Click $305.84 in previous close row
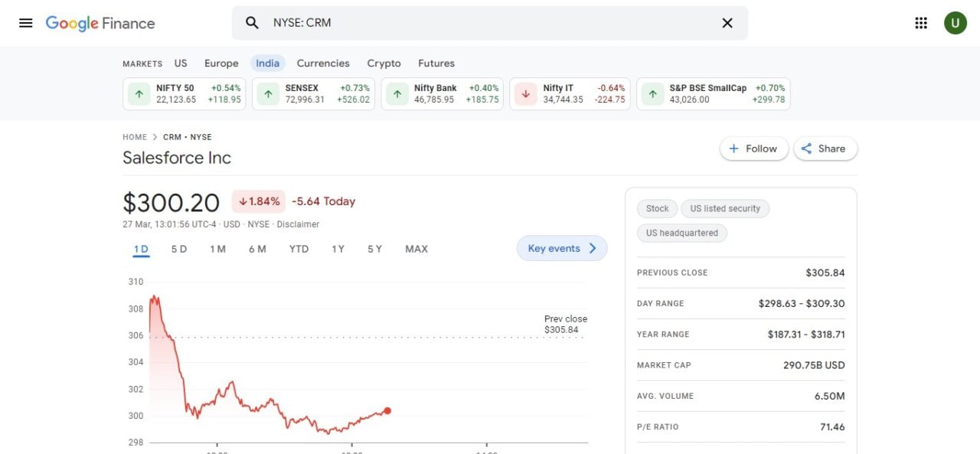 click(825, 273)
